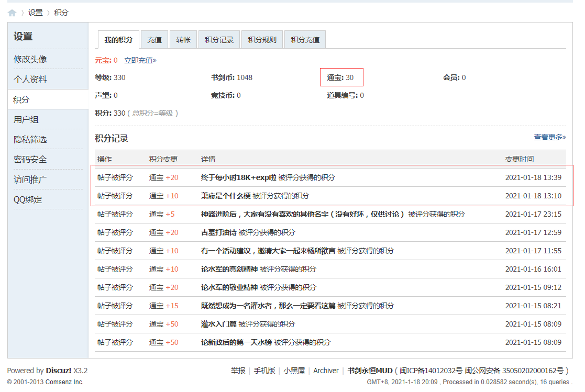
Task: Open post 论水军的亮剑精神
Action: point(229,269)
